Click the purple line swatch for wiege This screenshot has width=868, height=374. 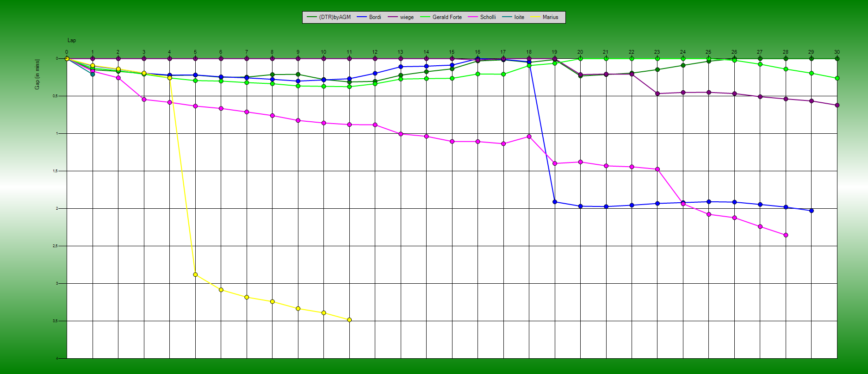392,17
